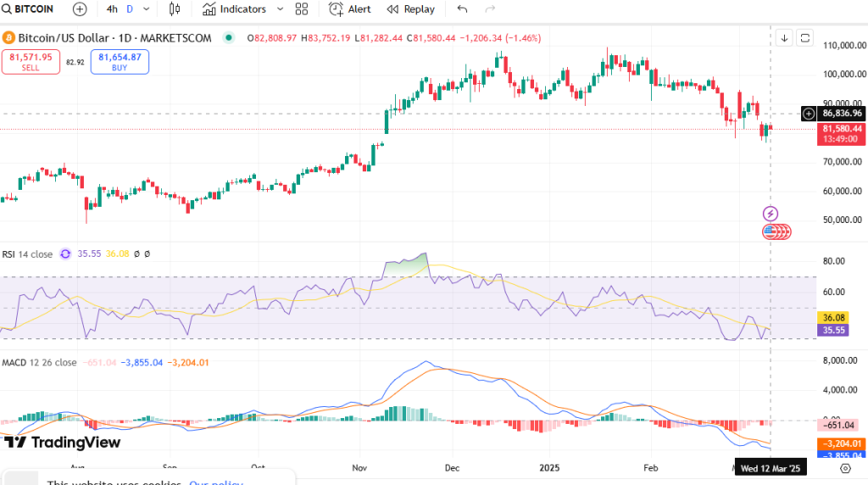Click the MACD histogram value -651.04 in legend
Screen dimensions: 868x485
100,363
